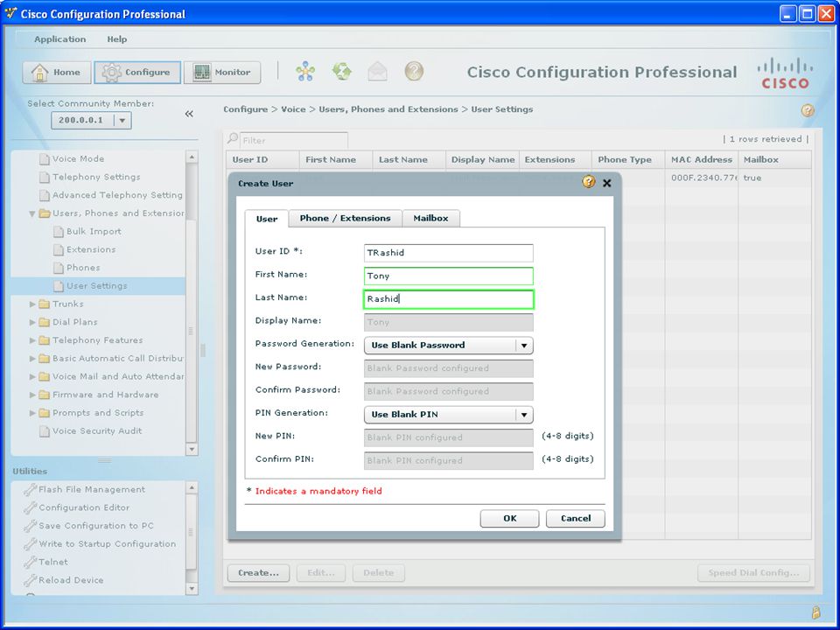Open Password Generation dropdown
Viewport: 840px width, 630px height.
click(x=448, y=346)
